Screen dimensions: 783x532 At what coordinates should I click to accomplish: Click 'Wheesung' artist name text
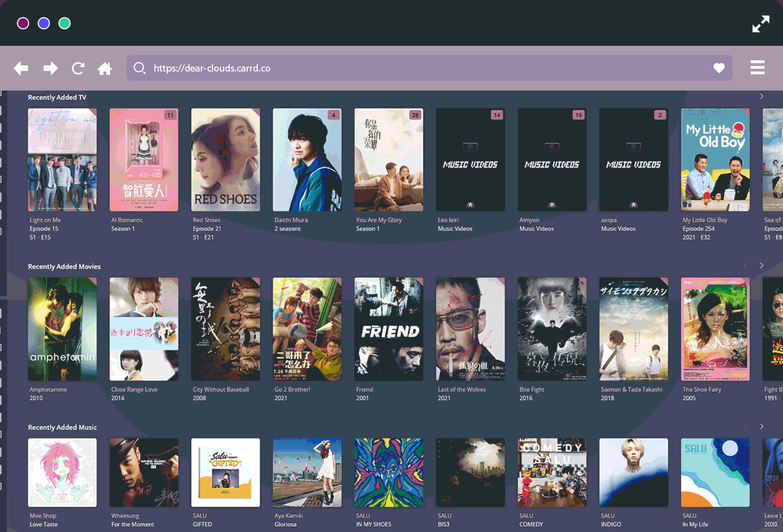coord(125,516)
